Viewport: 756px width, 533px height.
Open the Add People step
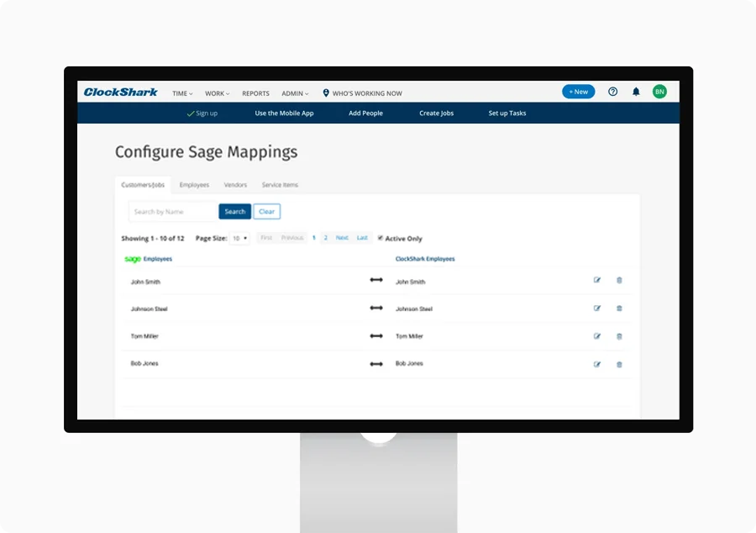[365, 113]
